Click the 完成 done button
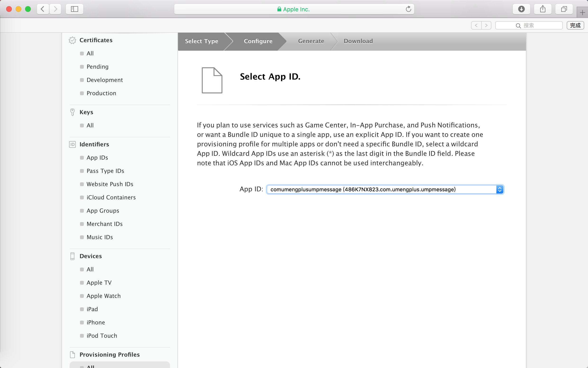This screenshot has height=368, width=588. coord(575,25)
